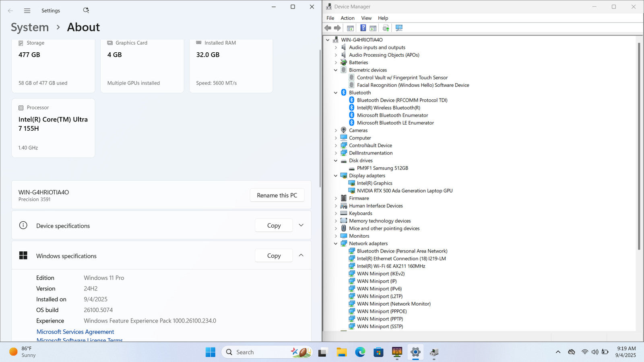Open File Explorer from the taskbar
Image resolution: width=644 pixels, height=362 pixels.
pyautogui.click(x=341, y=352)
